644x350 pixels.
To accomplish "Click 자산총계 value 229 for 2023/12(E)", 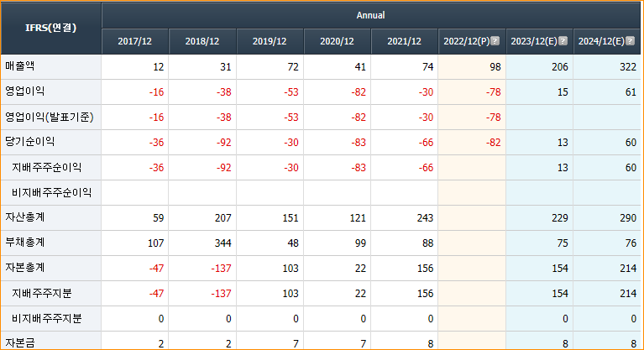I will [x=560, y=218].
